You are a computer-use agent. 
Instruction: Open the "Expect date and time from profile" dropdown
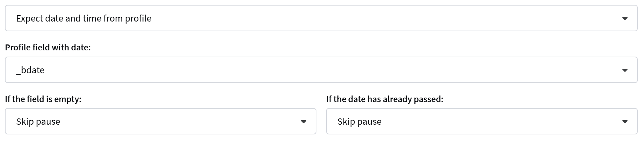321,18
